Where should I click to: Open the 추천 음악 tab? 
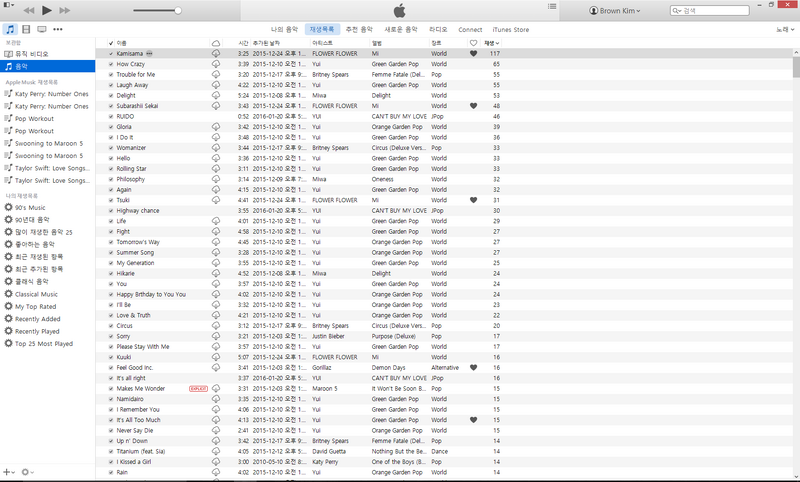coord(359,30)
